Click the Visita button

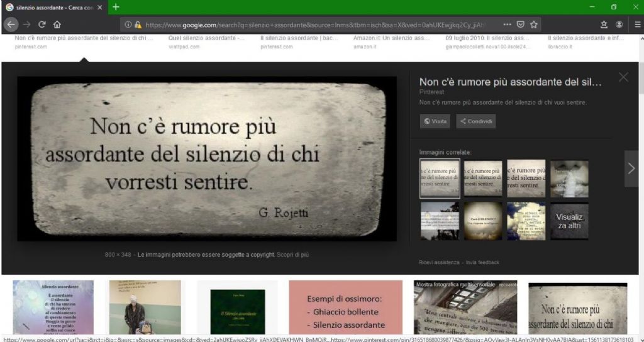pos(435,121)
